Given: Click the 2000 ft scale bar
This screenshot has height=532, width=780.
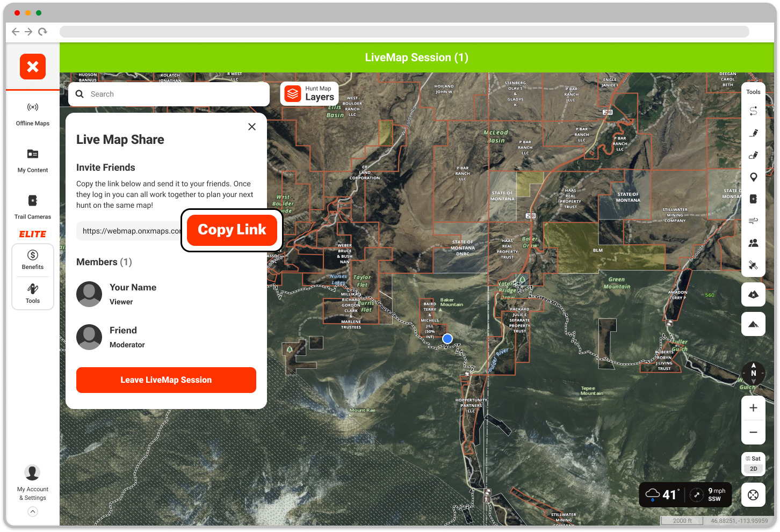Looking at the screenshot, I should pos(682,521).
